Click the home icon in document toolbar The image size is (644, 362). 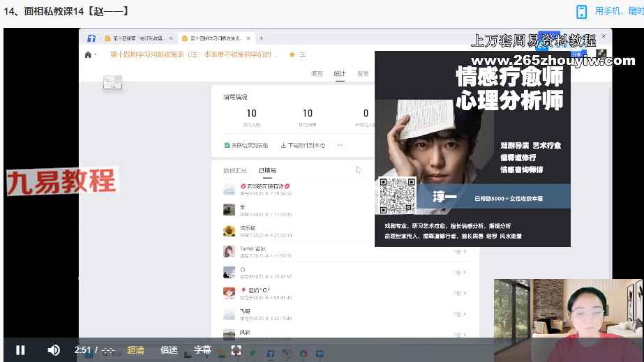pos(87,54)
